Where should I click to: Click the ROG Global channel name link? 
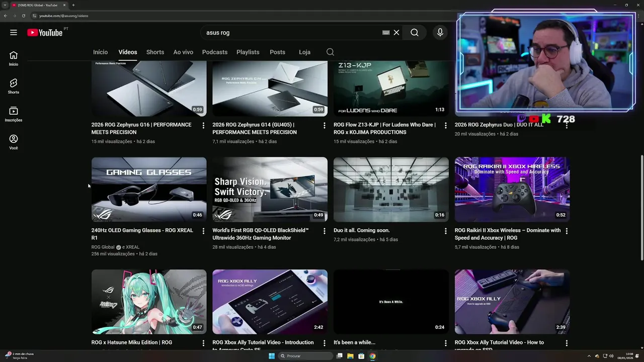[103, 247]
